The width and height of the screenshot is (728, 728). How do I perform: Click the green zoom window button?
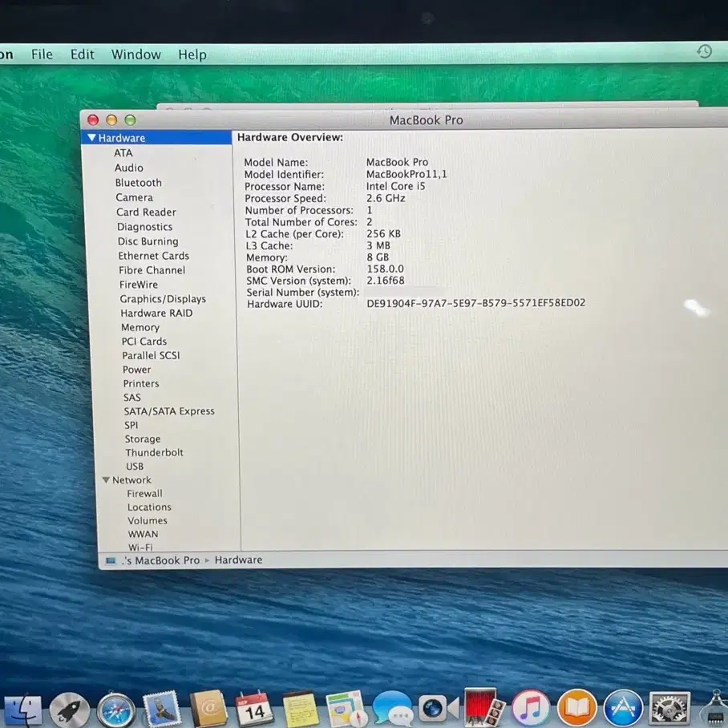(130, 120)
